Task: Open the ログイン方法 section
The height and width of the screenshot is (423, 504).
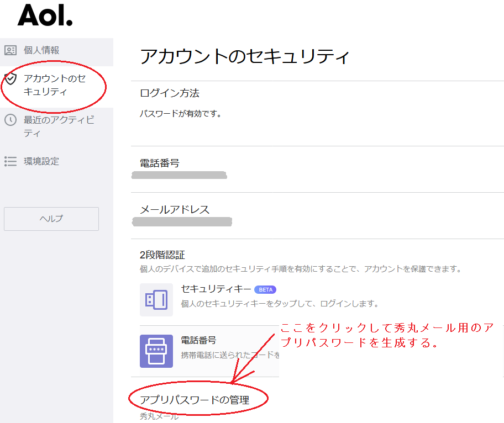Action: [170, 93]
